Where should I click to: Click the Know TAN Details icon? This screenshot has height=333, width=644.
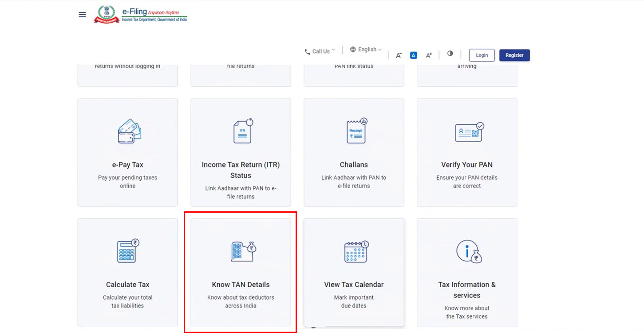[243, 251]
